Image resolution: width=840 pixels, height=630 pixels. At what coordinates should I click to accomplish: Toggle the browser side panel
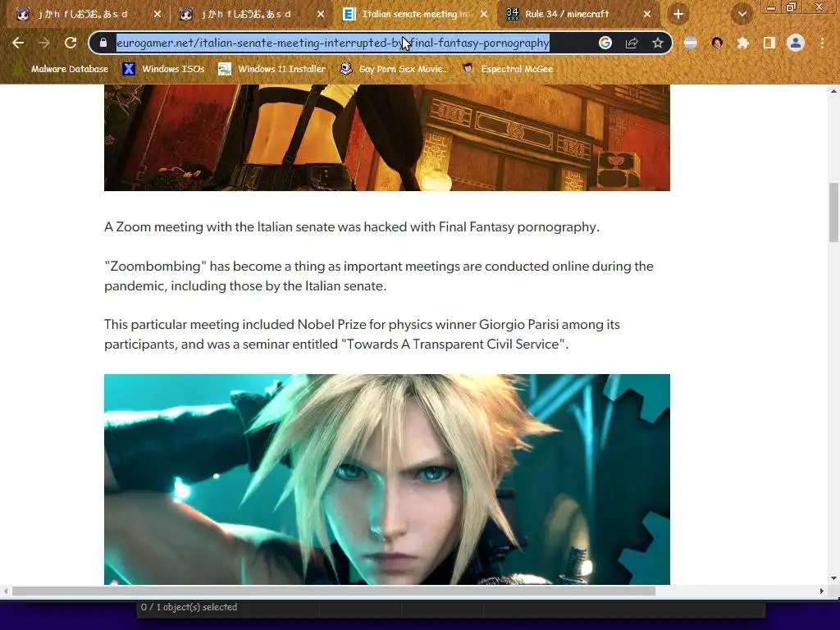[x=769, y=43]
